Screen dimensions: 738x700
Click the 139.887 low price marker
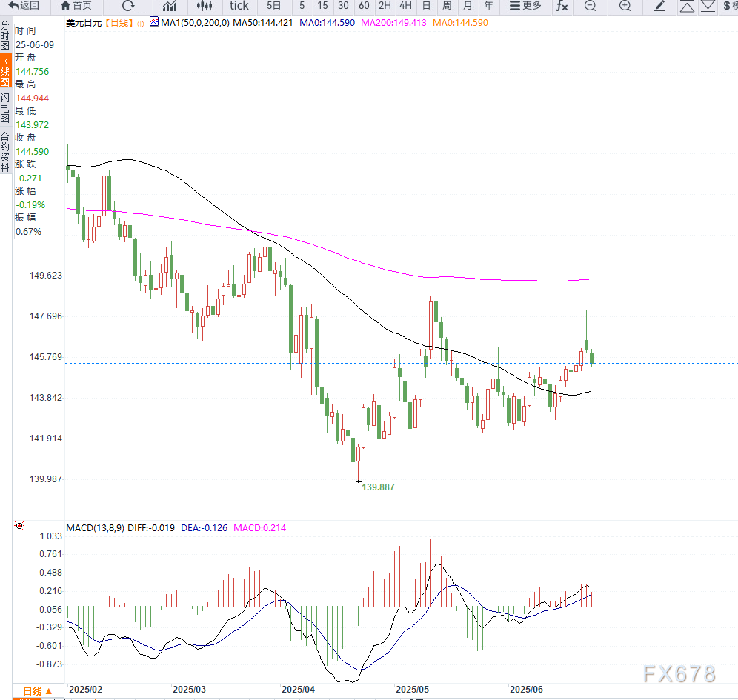pyautogui.click(x=378, y=487)
